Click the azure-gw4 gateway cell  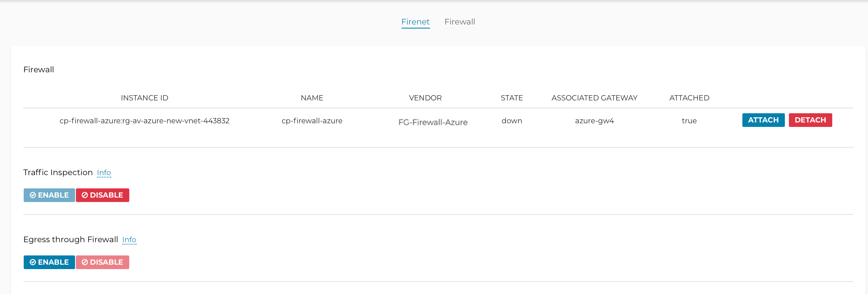594,121
